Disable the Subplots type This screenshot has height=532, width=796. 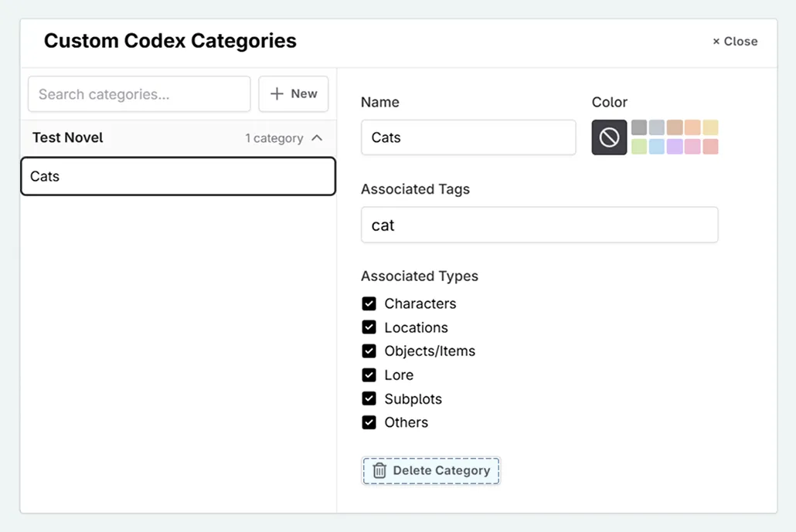[369, 398]
